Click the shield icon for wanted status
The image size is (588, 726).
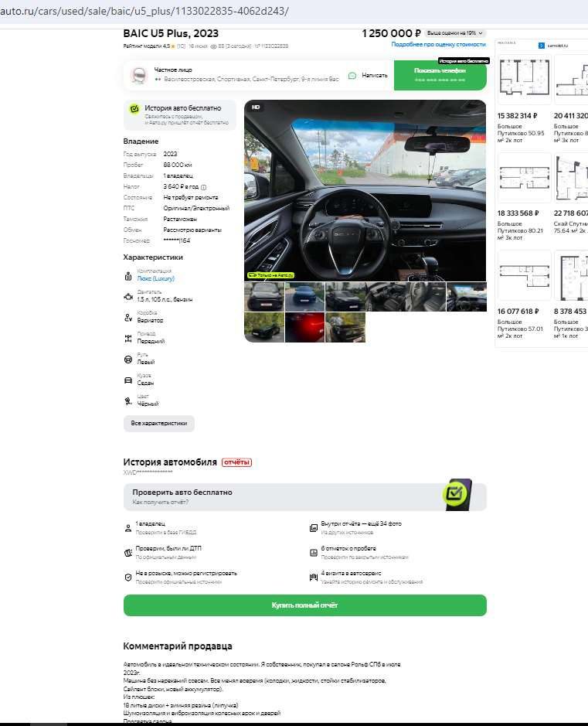click(128, 578)
